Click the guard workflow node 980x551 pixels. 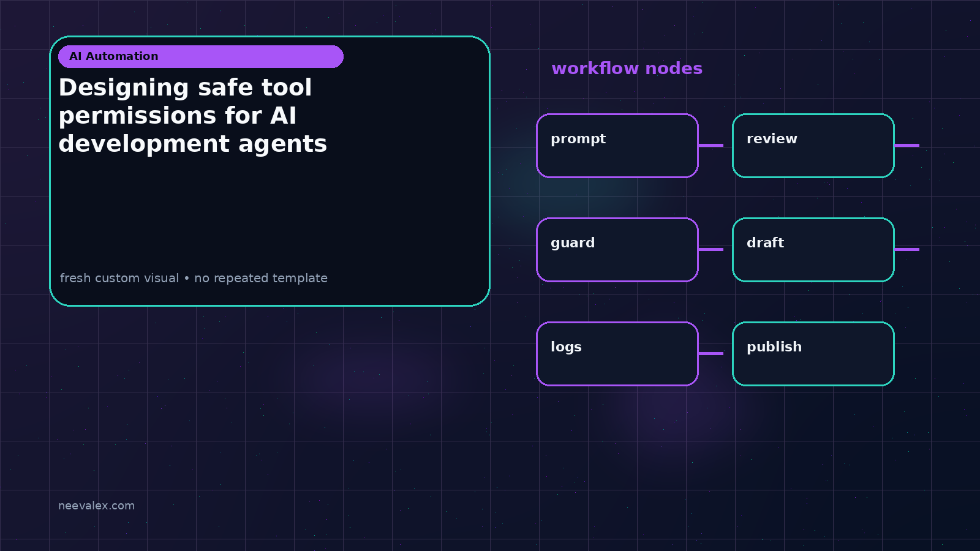(617, 250)
